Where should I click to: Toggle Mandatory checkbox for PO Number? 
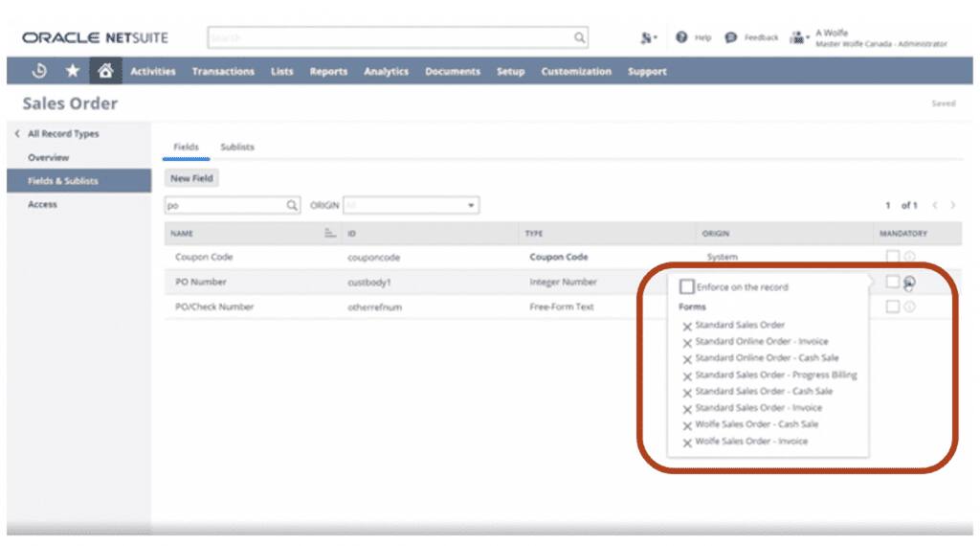click(893, 282)
